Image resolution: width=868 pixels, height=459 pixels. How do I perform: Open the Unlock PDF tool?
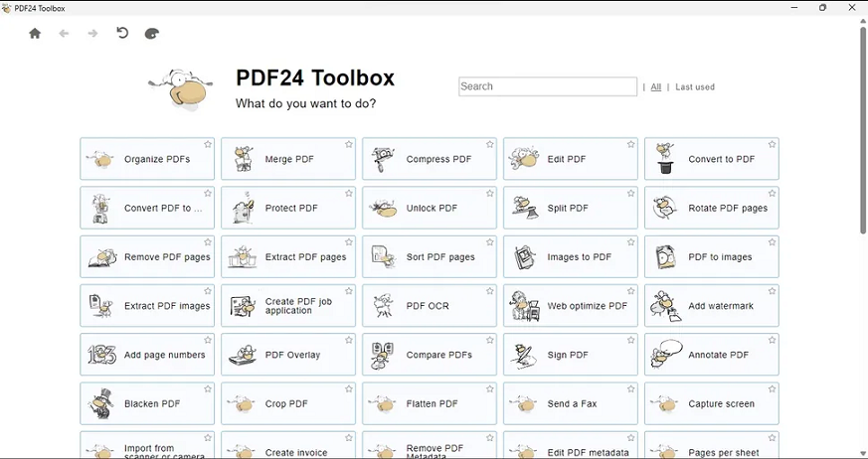[x=430, y=208]
